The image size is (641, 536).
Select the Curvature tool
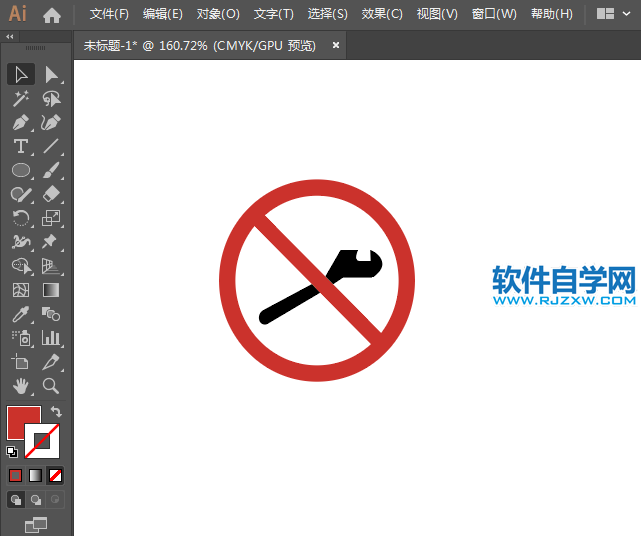click(x=51, y=122)
